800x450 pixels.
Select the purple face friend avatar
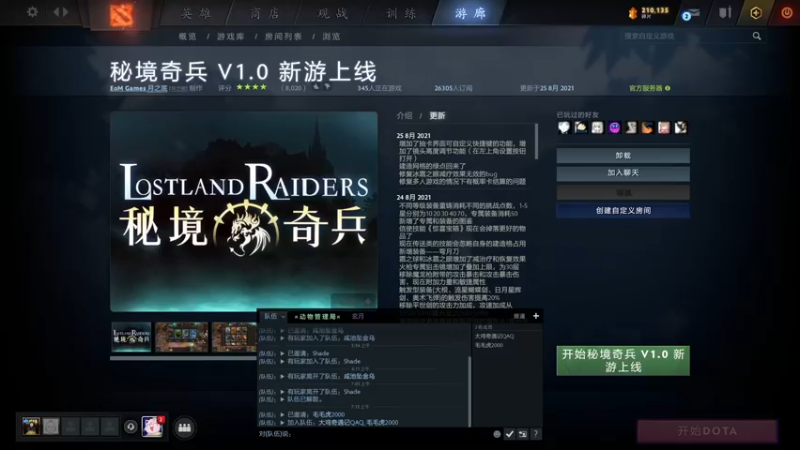(614, 127)
